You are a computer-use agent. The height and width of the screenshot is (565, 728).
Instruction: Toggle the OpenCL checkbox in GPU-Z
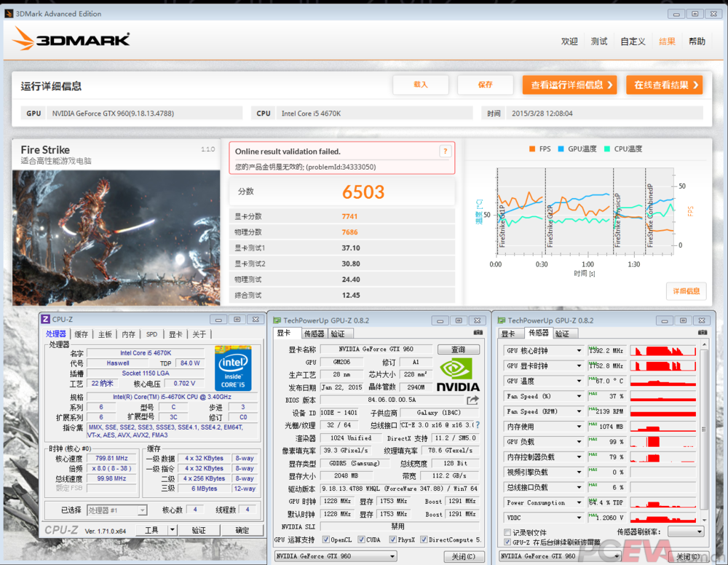point(326,540)
